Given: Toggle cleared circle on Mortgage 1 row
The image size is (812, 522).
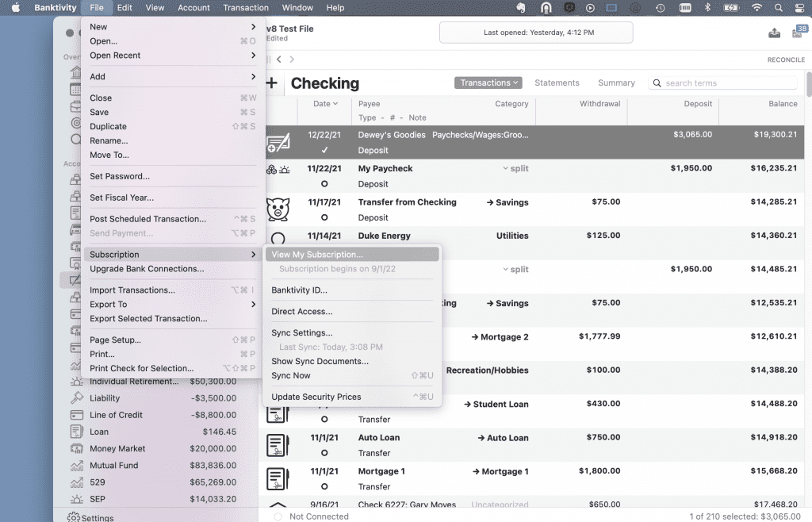Looking at the screenshot, I should click(x=324, y=487).
